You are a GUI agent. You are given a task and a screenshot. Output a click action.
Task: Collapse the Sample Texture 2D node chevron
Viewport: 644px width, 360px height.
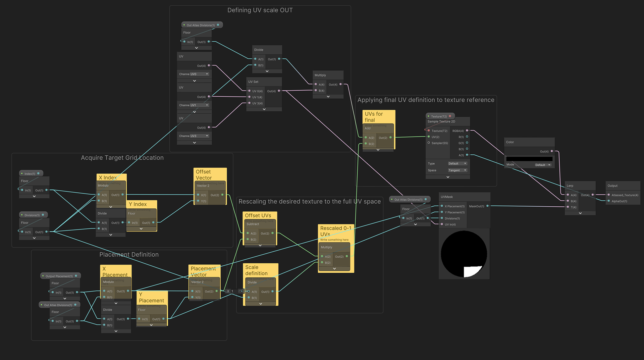(448, 177)
